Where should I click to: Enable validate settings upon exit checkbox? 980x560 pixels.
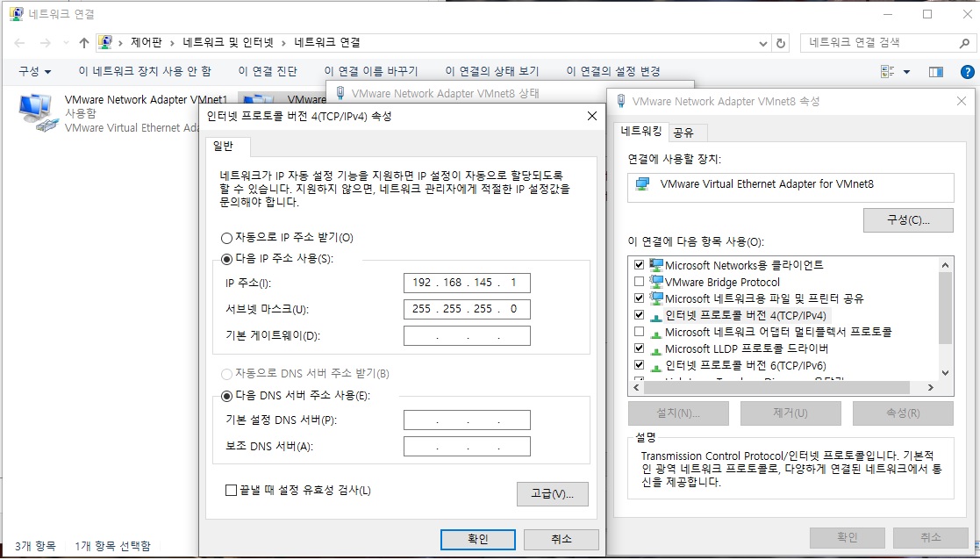pos(231,491)
